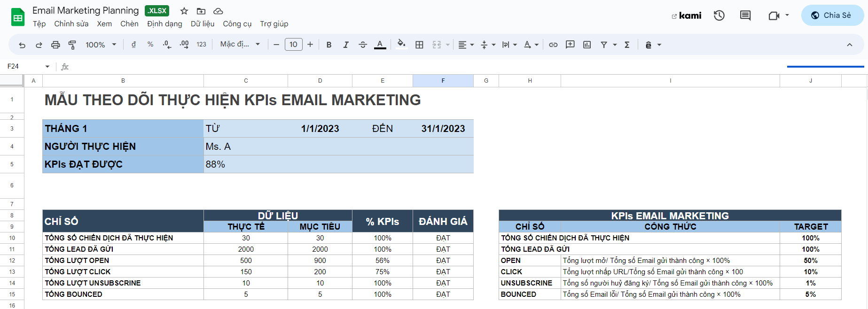Select the Paint format tool
The width and height of the screenshot is (868, 309).
(x=72, y=45)
